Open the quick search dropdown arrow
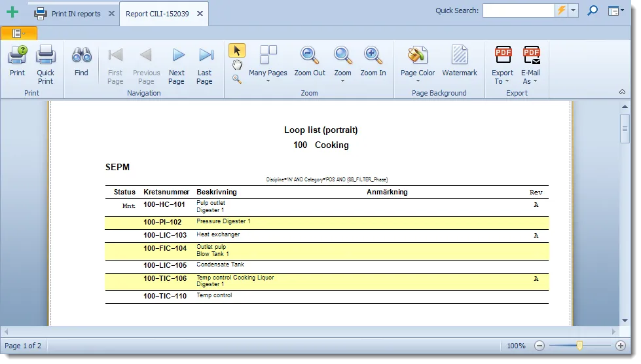Image resolution: width=641 pixels, height=364 pixels. 573,10
